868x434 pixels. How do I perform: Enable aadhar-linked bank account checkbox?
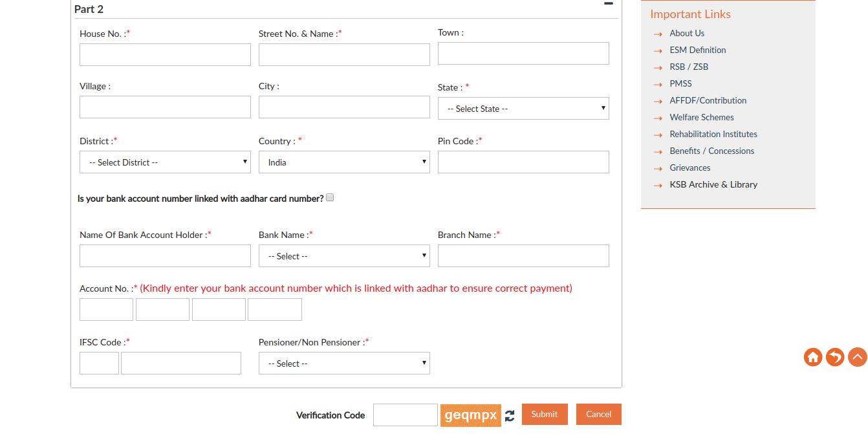click(x=330, y=197)
